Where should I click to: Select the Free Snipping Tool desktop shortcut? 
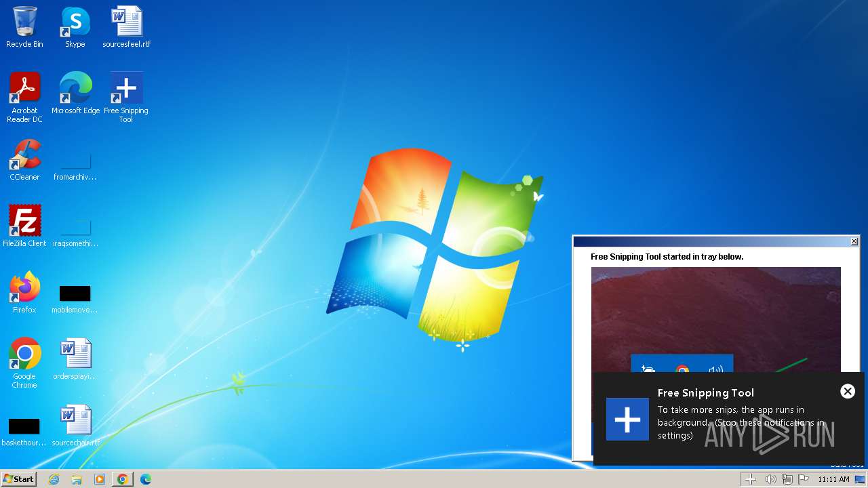point(126,98)
